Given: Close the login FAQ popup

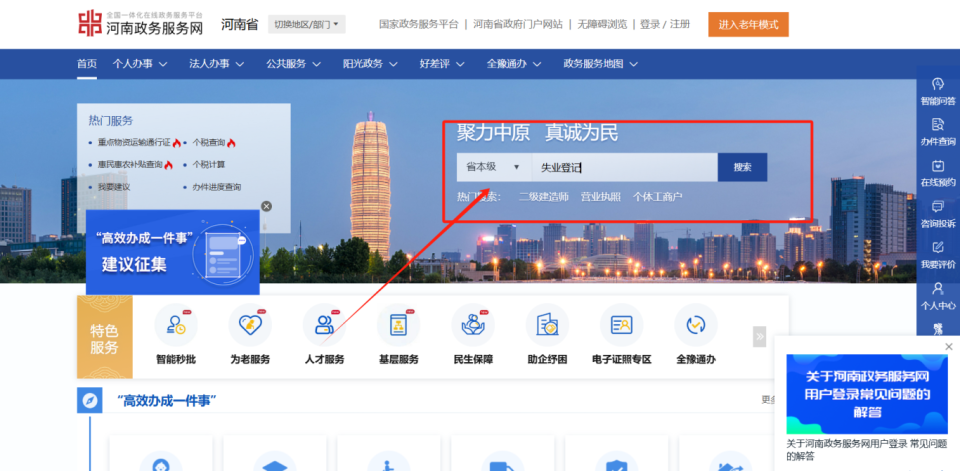Looking at the screenshot, I should click(949, 347).
